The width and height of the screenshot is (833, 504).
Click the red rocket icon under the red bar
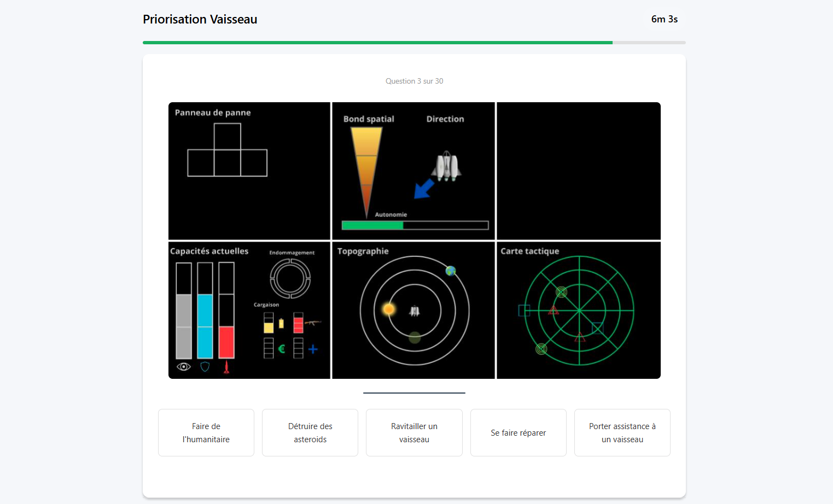pos(226,367)
